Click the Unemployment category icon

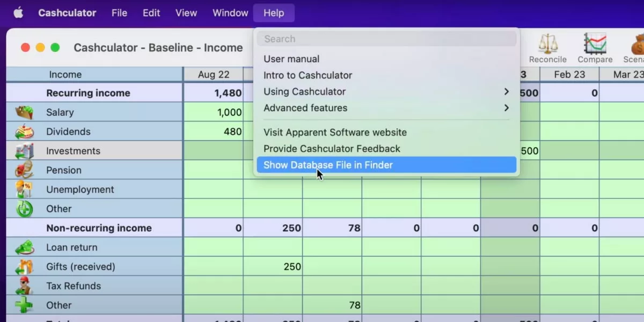[24, 189]
